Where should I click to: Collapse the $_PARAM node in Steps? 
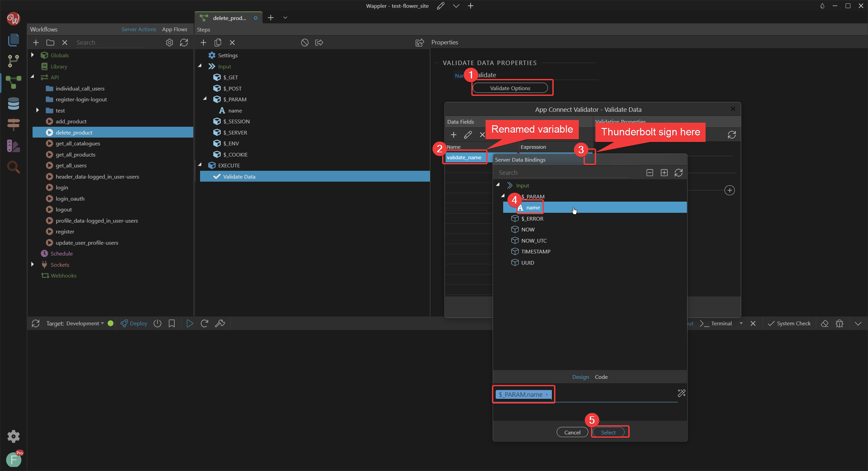tap(205, 99)
